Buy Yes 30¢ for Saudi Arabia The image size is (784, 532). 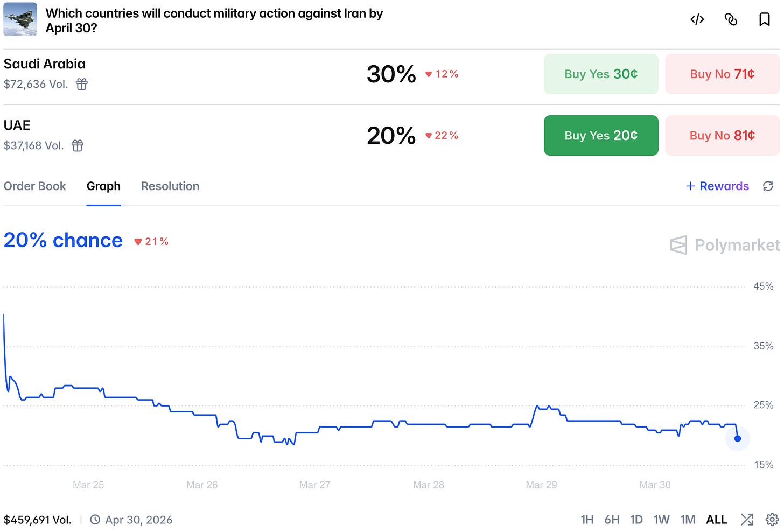tap(601, 74)
